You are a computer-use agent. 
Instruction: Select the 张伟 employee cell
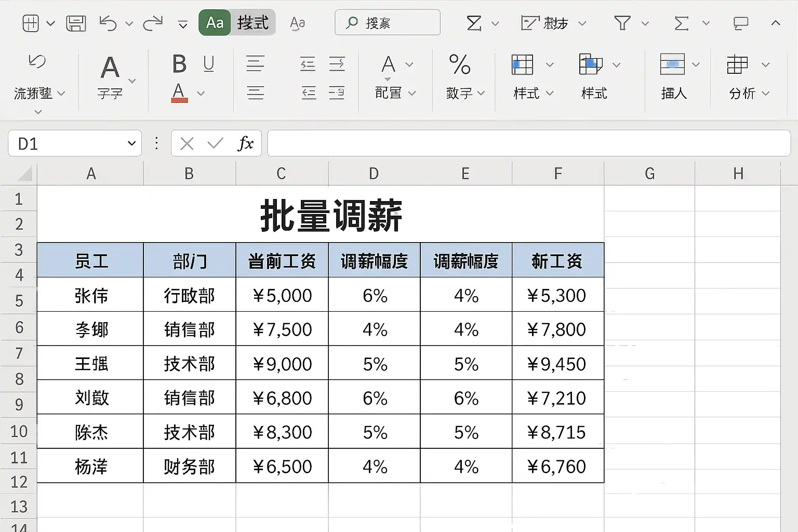[x=90, y=295]
